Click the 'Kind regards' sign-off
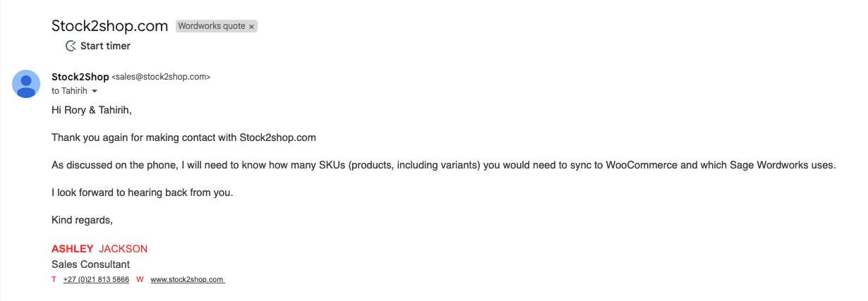This screenshot has width=868, height=301. coord(82,220)
